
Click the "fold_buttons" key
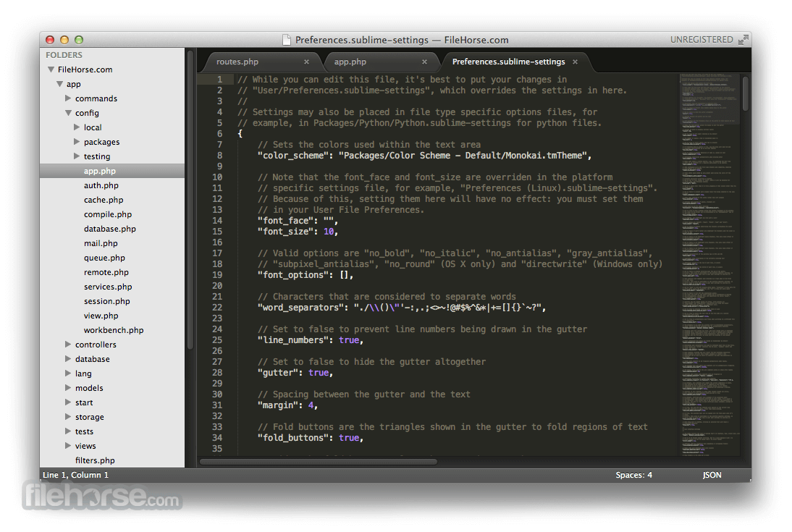click(293, 437)
